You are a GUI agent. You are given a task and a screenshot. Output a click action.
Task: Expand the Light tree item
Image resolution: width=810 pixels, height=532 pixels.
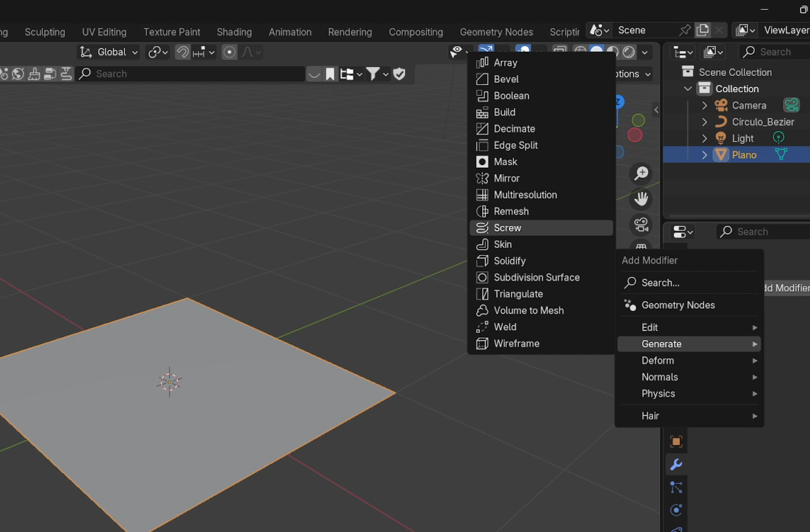(x=704, y=138)
